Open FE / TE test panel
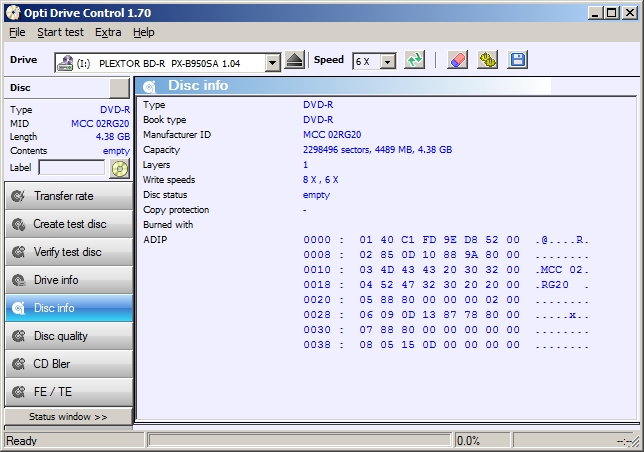The height and width of the screenshot is (452, 644). pos(69,392)
